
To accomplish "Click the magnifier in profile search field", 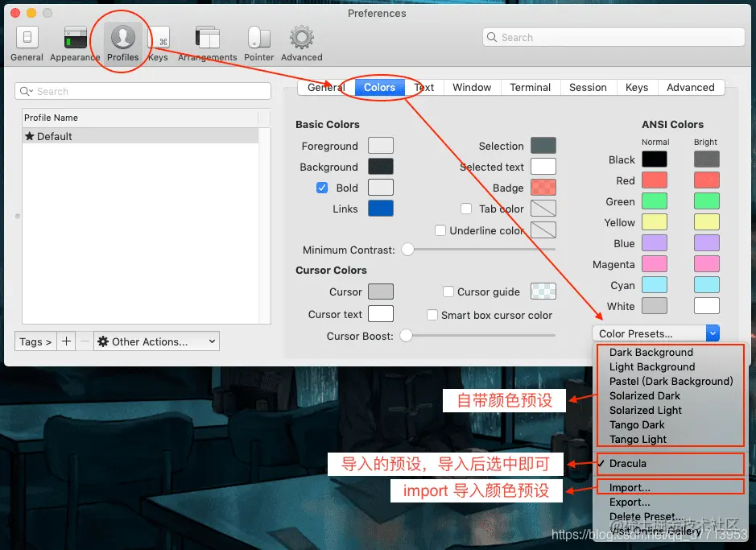I will point(25,91).
